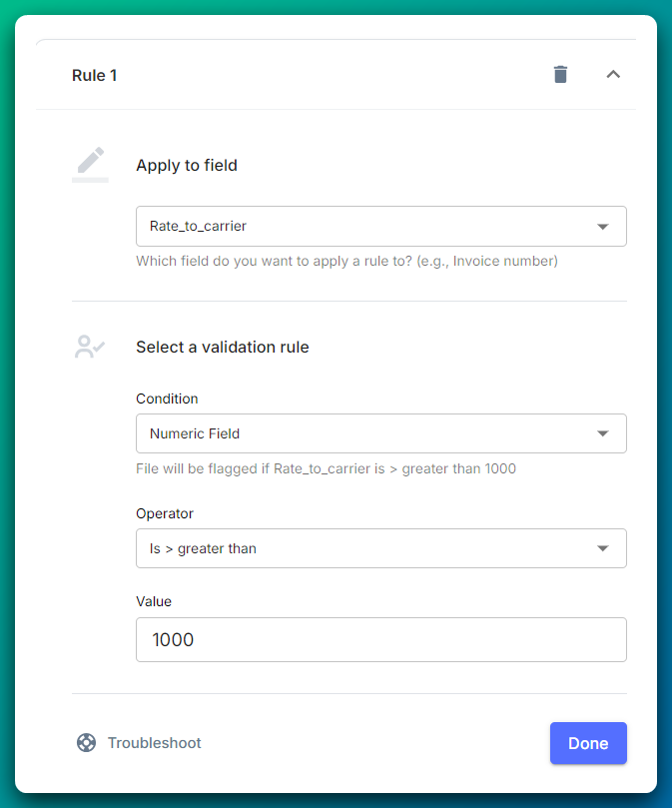Click the pencil icon beside Apply to field
Screen dimensions: 672x808
(90, 162)
